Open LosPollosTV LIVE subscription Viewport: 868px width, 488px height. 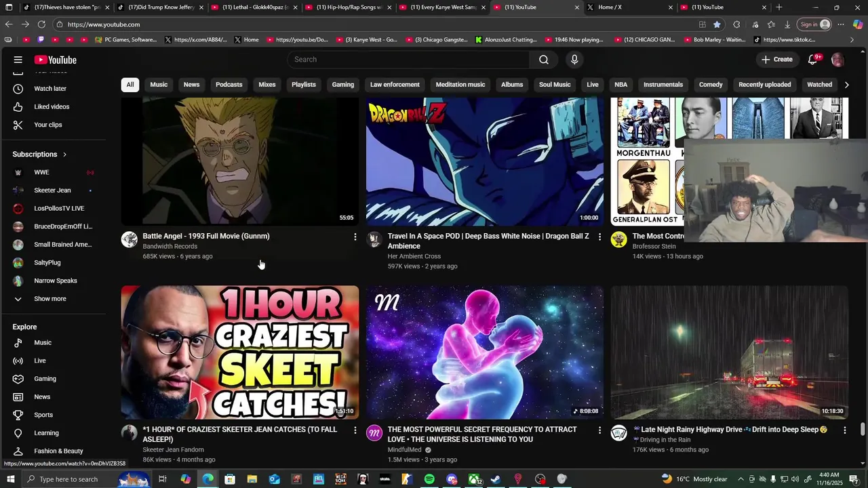59,209
